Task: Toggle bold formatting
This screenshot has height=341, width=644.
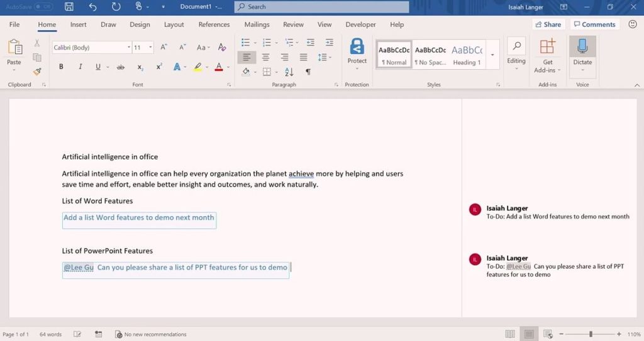Action: [x=61, y=67]
